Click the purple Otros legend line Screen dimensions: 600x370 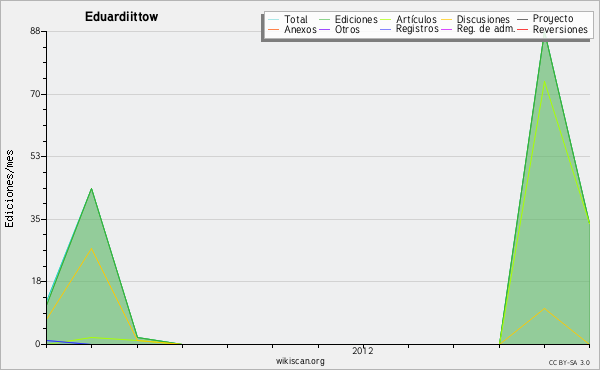point(324,29)
